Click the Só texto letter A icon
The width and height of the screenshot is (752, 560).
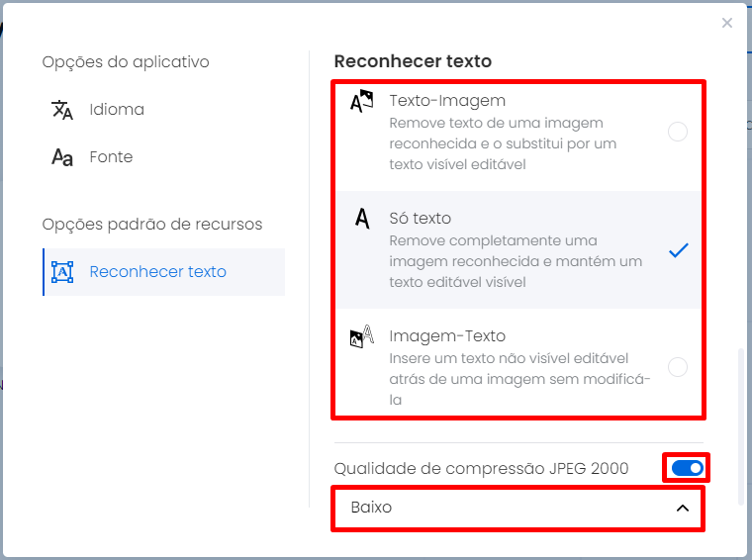coord(362,219)
